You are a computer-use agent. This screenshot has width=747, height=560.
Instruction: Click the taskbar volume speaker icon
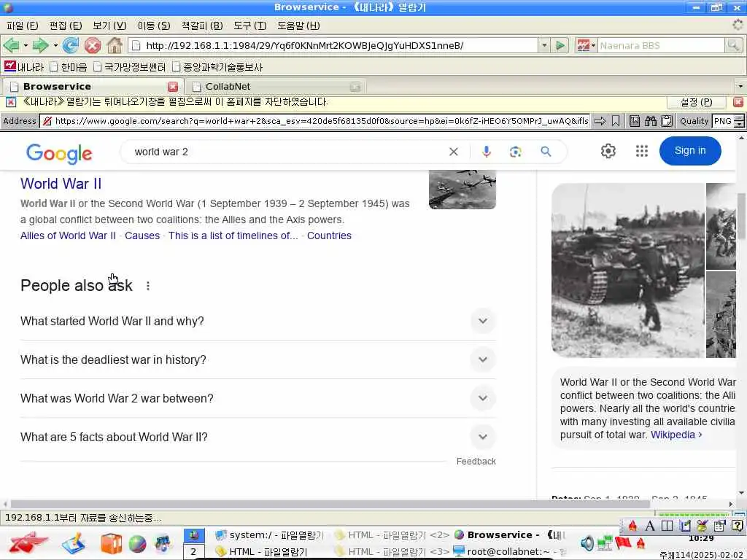pyautogui.click(x=587, y=543)
